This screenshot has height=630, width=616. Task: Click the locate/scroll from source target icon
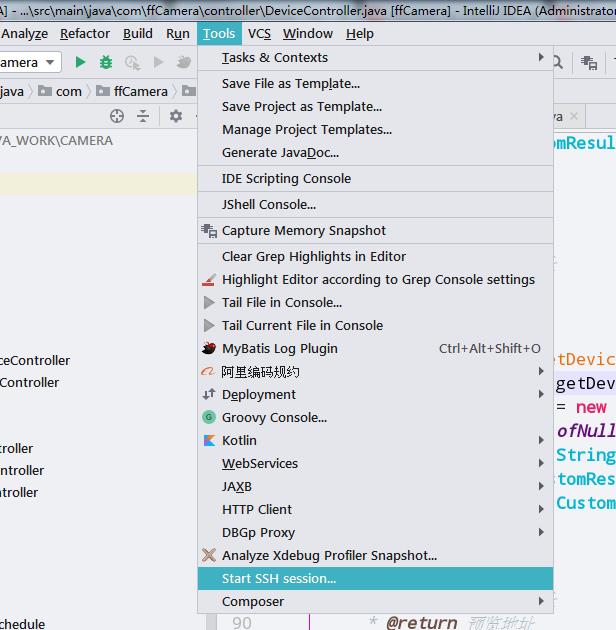(117, 116)
